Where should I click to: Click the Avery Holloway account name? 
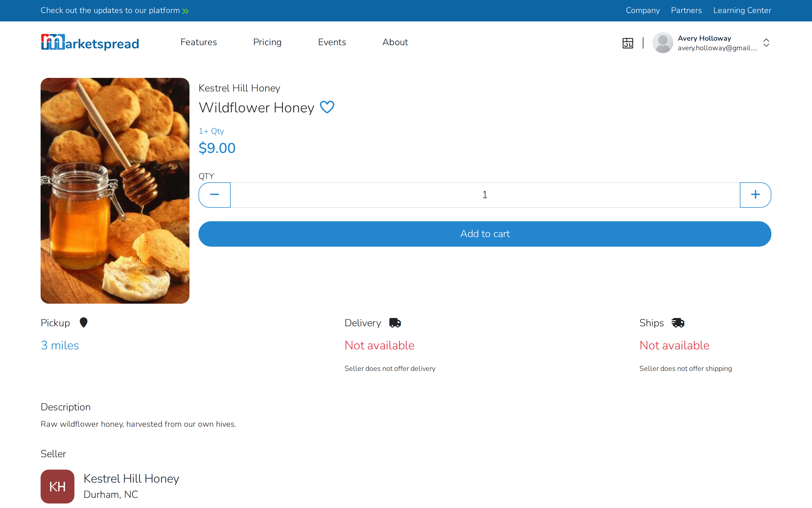(704, 38)
